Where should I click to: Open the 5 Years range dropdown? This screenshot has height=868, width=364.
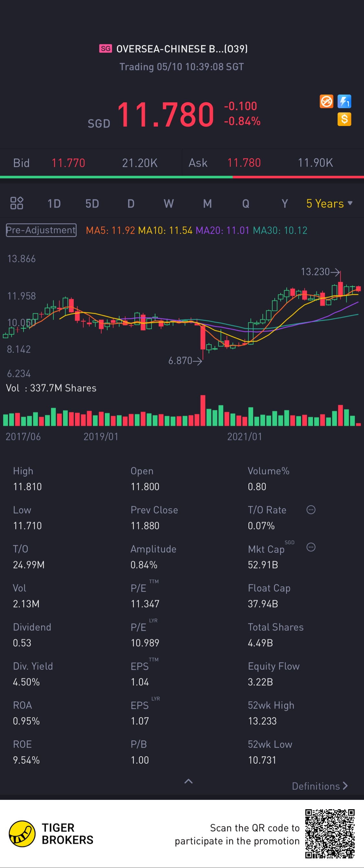pyautogui.click(x=329, y=204)
